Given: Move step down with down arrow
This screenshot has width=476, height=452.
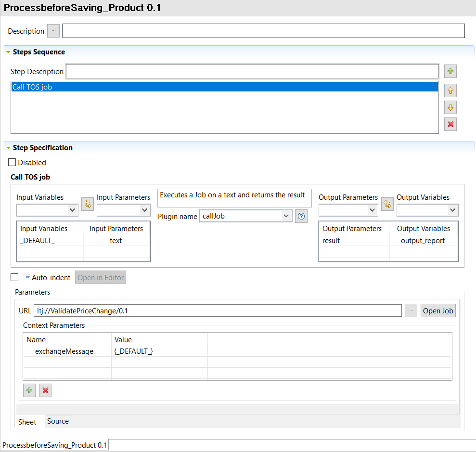Looking at the screenshot, I should 450,107.
